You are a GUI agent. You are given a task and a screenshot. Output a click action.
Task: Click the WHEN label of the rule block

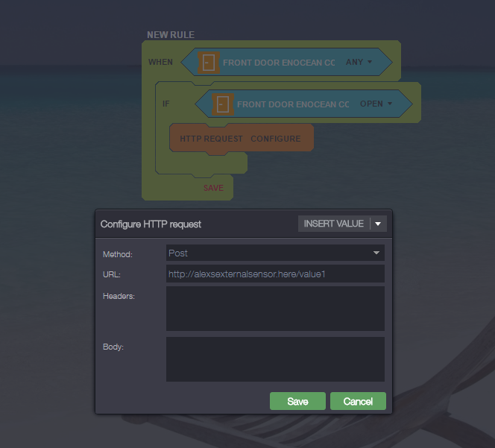(x=160, y=62)
